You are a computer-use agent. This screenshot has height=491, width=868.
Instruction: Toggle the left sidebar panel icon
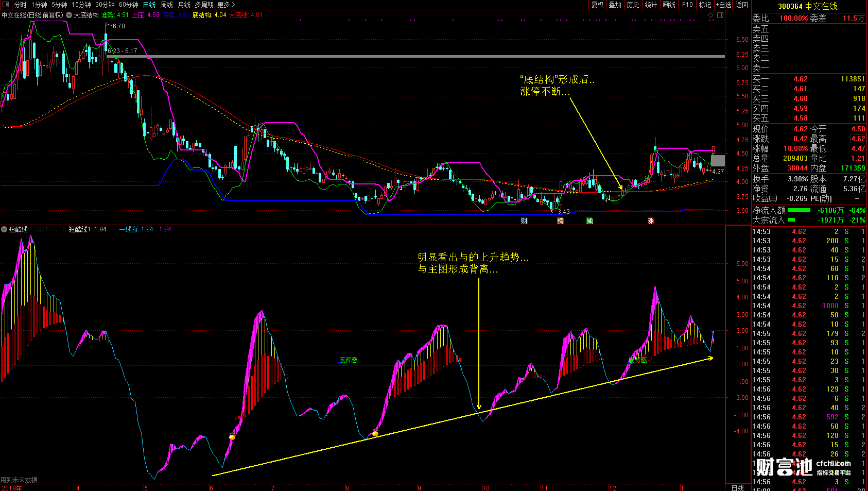click(6, 5)
